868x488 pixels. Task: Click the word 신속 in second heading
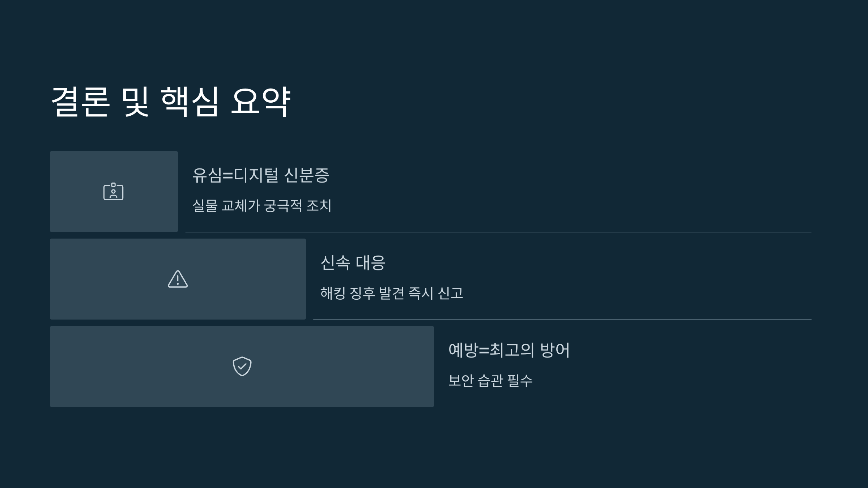(335, 263)
